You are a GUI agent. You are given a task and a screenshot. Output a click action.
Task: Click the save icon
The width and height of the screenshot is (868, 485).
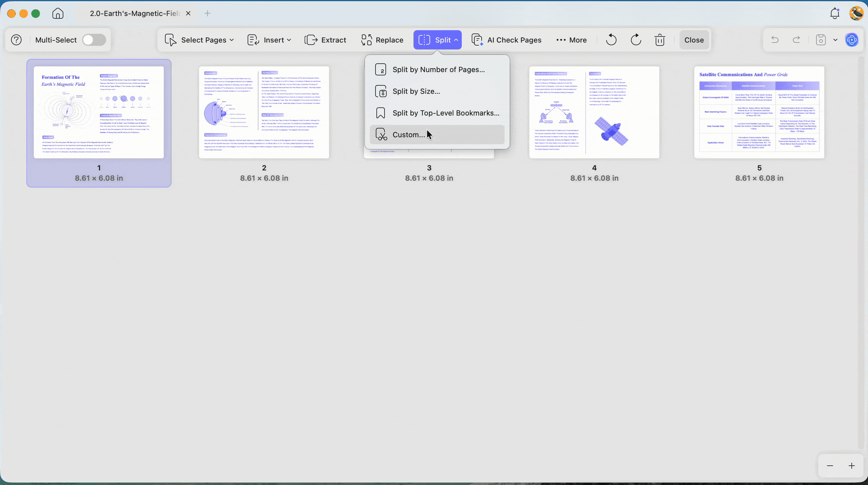pos(821,40)
